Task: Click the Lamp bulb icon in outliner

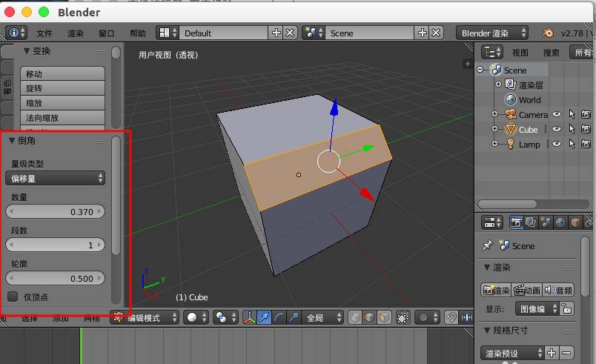Action: coord(511,144)
